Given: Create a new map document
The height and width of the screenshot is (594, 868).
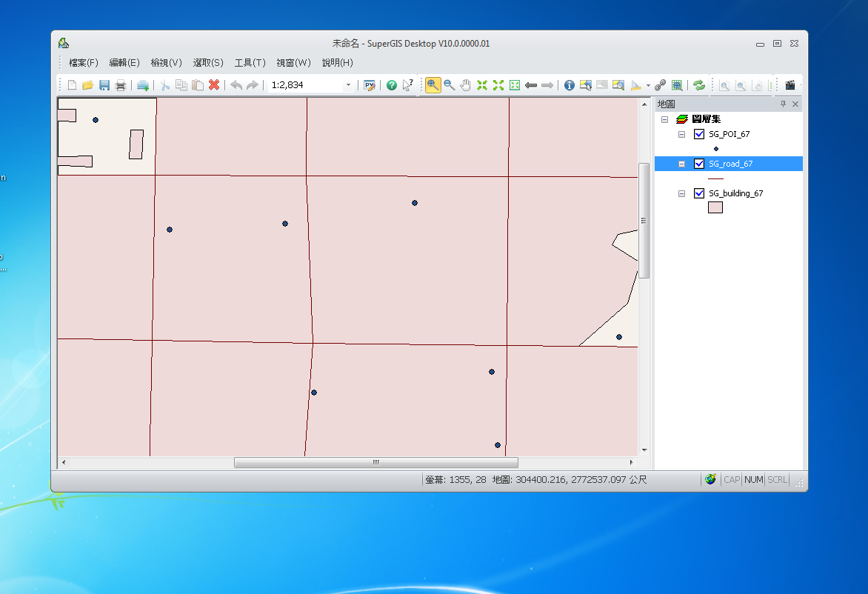Looking at the screenshot, I should pyautogui.click(x=72, y=85).
